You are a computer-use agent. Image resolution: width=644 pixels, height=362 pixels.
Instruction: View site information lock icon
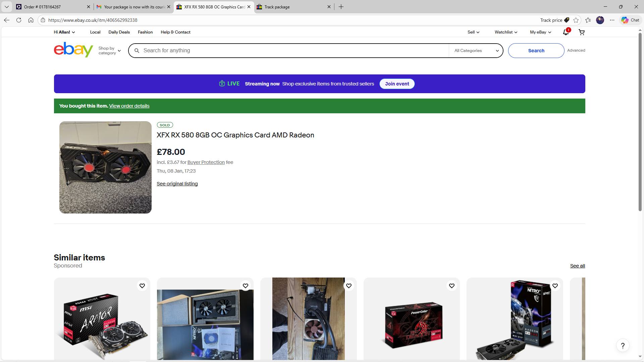click(43, 20)
